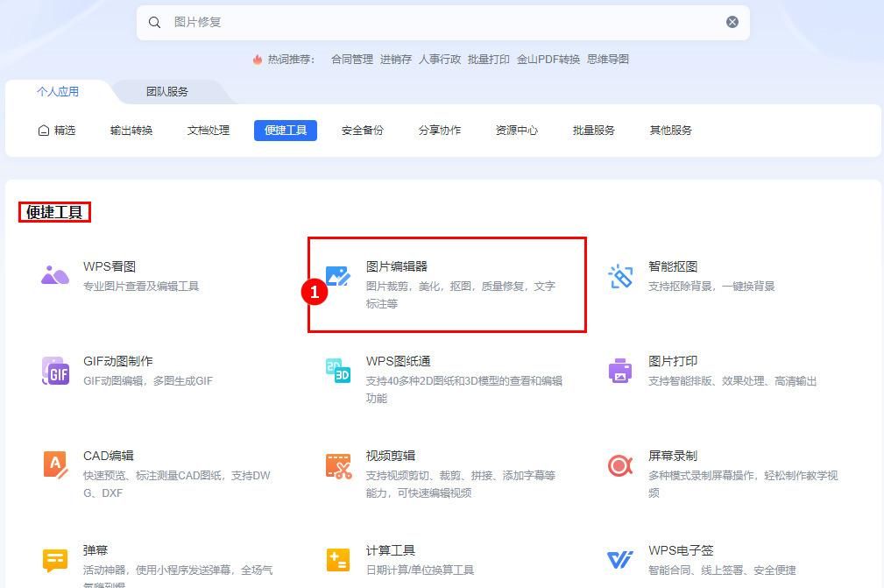Click the 计算工具 title text
This screenshot has height=588, width=884.
click(390, 550)
